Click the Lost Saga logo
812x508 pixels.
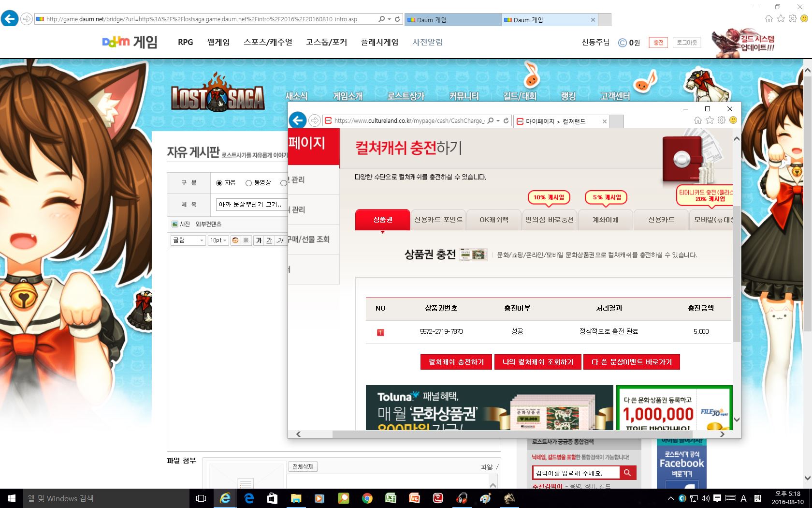pos(218,93)
